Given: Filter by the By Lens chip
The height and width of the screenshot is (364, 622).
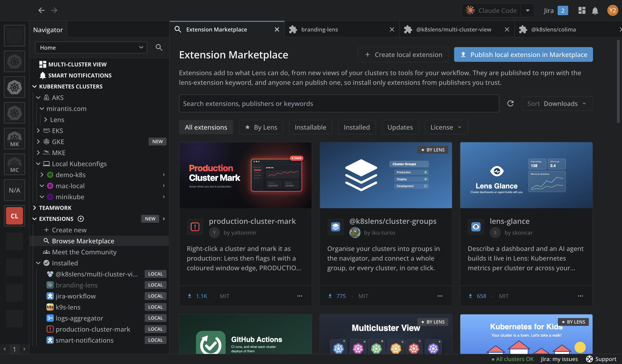Looking at the screenshot, I should 261,127.
